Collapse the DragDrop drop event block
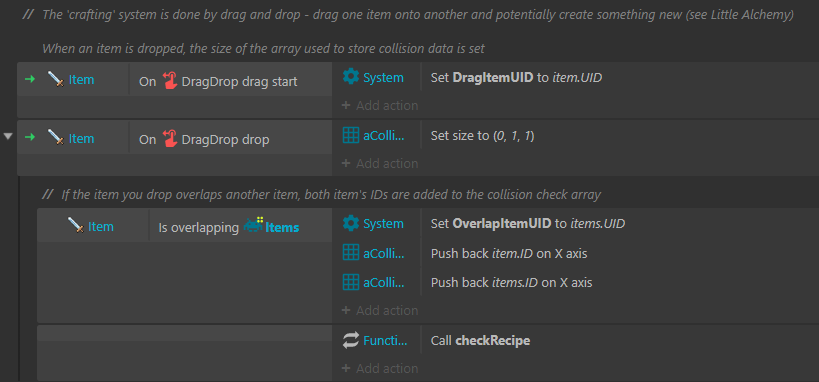Viewport: 819px width, 382px height. coord(8,136)
